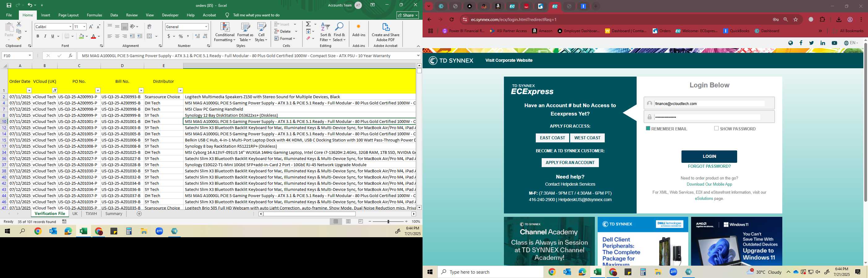868x278 pixels.
Task: Click the email field on login form
Action: (709, 103)
